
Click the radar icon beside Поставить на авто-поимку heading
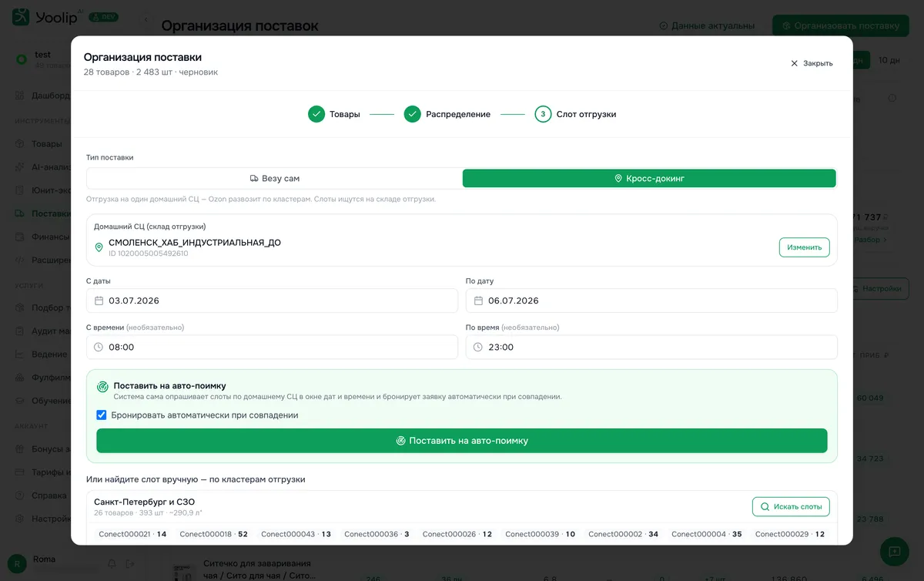(102, 387)
